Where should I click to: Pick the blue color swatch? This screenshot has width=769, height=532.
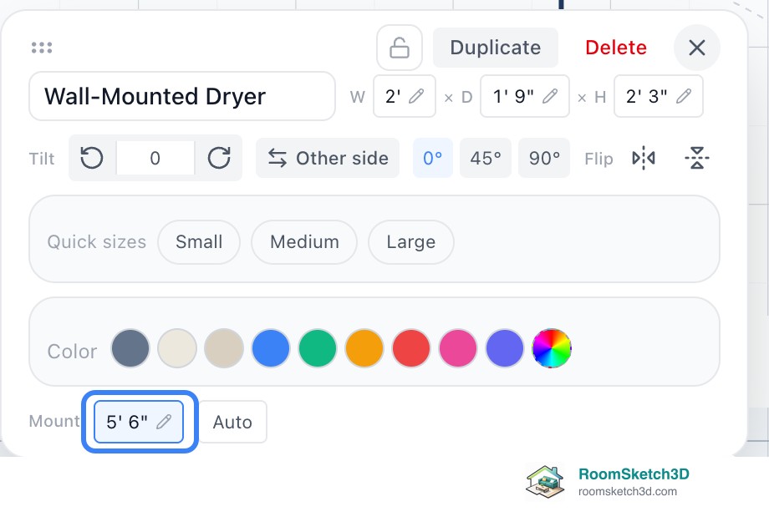click(271, 348)
